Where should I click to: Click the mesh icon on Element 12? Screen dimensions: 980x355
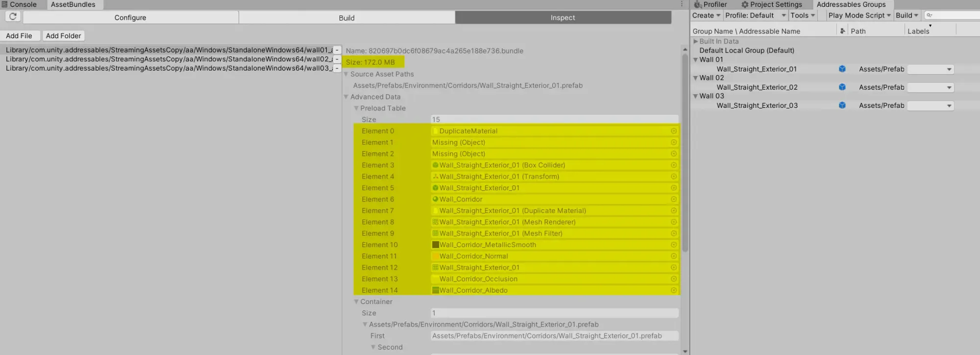(435, 268)
